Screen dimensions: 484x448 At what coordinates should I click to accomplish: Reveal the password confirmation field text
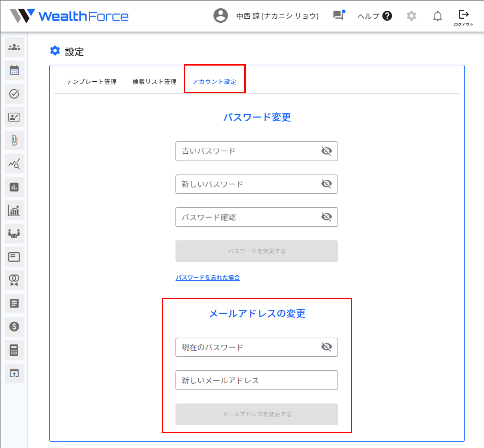click(x=326, y=217)
